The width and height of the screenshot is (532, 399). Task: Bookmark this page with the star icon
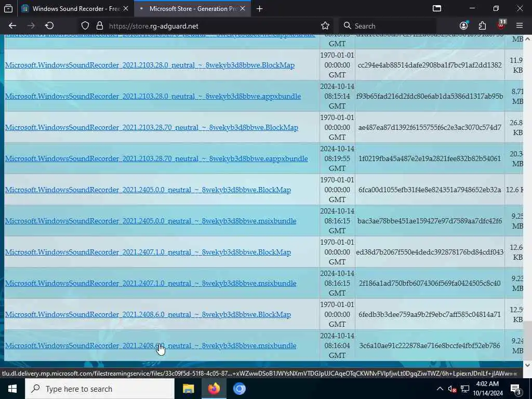[325, 26]
